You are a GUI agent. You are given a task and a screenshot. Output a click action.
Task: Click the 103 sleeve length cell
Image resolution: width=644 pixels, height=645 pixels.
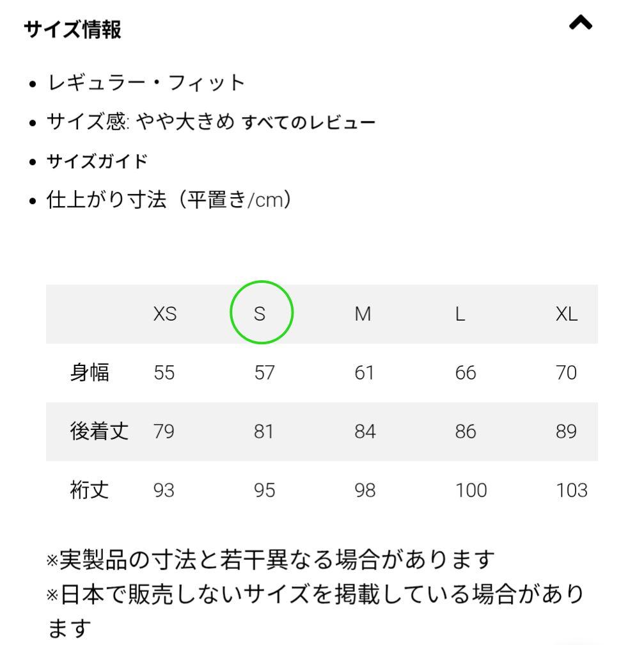pyautogui.click(x=571, y=490)
